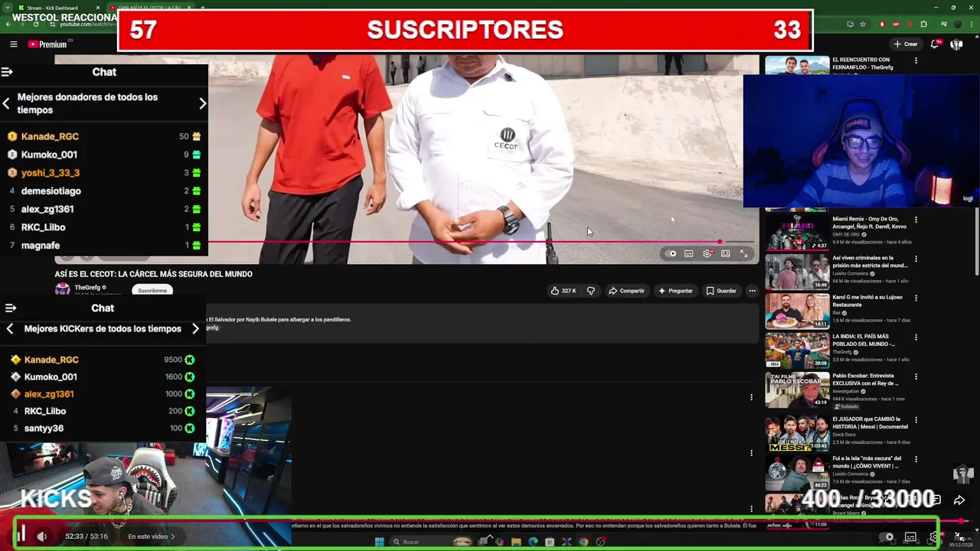
Task: Open the YouTube hamburger guide menu
Action: tap(14, 44)
